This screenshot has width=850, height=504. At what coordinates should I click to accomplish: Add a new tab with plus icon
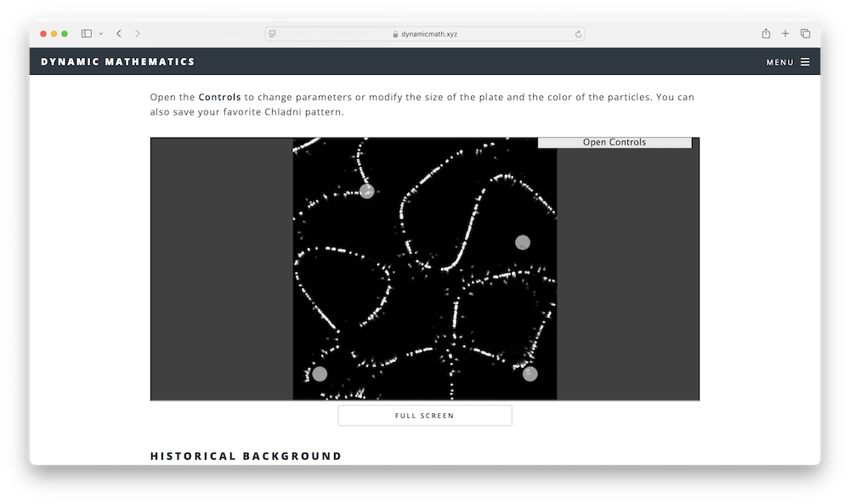pyautogui.click(x=785, y=34)
